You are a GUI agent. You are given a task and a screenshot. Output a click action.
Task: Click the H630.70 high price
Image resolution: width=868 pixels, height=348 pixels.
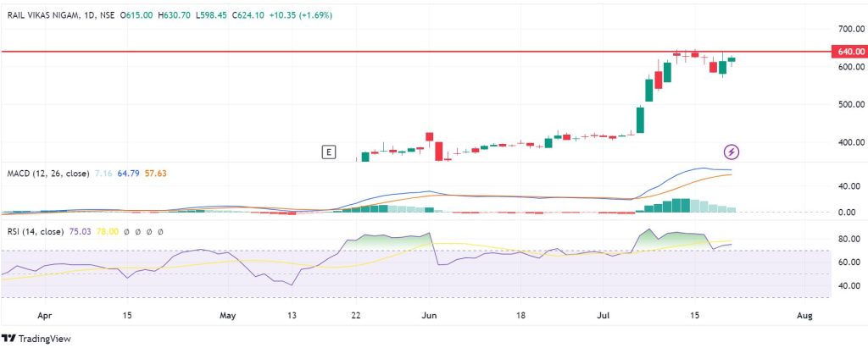(x=175, y=16)
